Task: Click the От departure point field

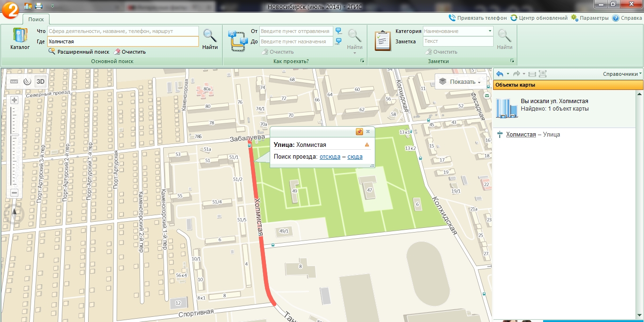Action: (x=296, y=31)
